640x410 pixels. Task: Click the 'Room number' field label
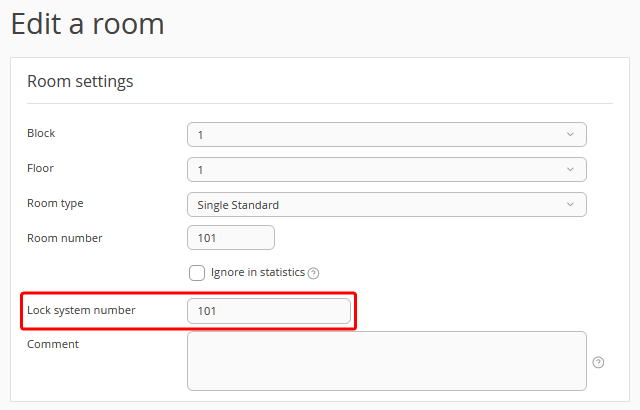pyautogui.click(x=64, y=238)
